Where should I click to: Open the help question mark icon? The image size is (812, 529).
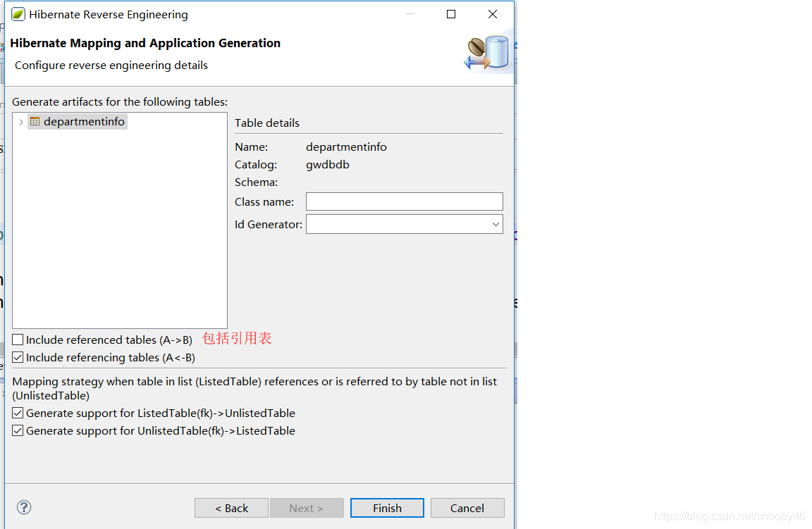coord(24,507)
